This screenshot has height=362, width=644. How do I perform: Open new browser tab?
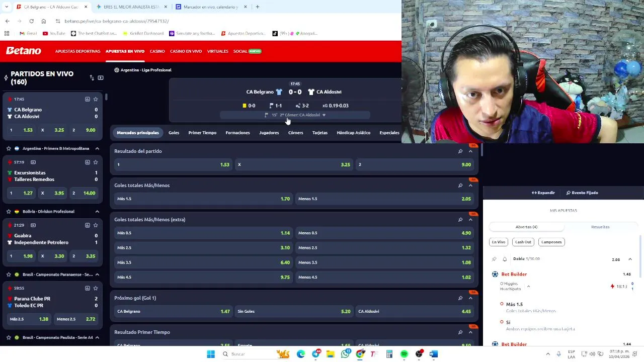click(x=257, y=7)
